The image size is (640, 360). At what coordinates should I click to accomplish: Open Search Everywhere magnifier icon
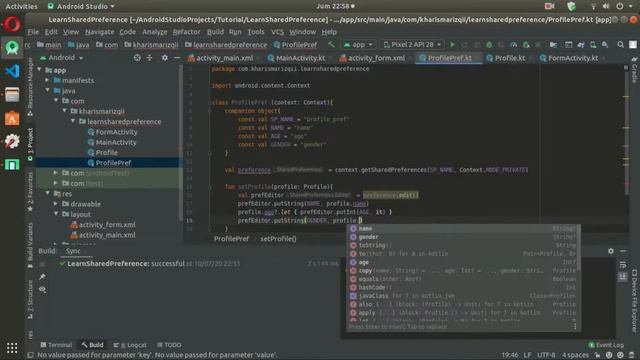tap(620, 44)
